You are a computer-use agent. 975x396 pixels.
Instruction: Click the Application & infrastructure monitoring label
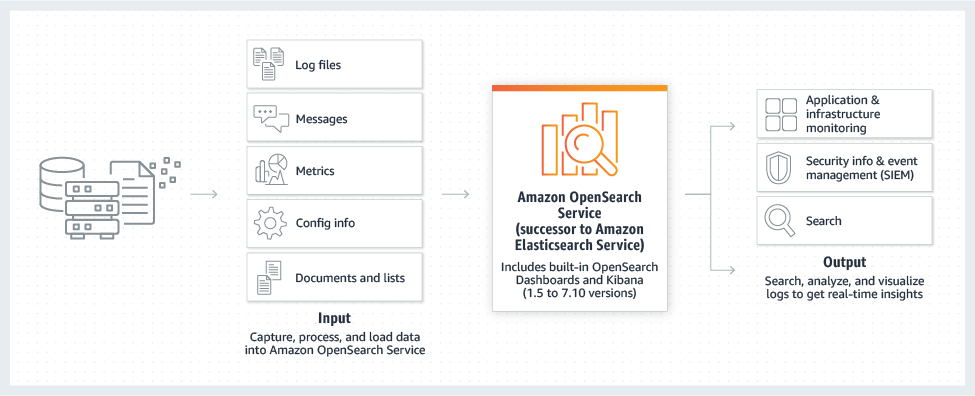click(843, 114)
